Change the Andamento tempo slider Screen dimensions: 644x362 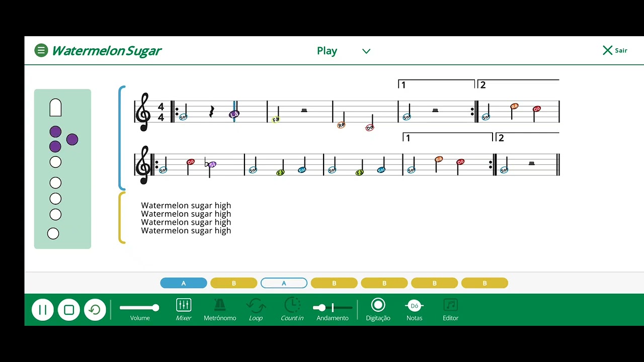[x=333, y=308]
